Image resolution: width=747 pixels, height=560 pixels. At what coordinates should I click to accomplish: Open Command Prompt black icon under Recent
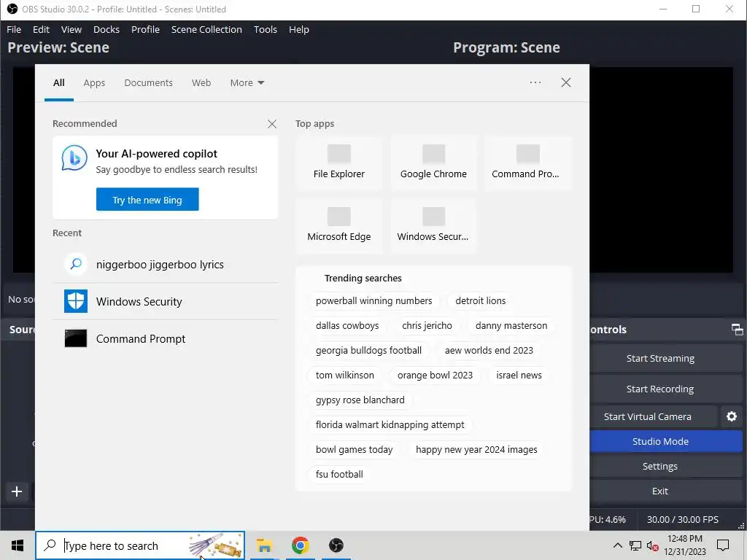click(76, 338)
